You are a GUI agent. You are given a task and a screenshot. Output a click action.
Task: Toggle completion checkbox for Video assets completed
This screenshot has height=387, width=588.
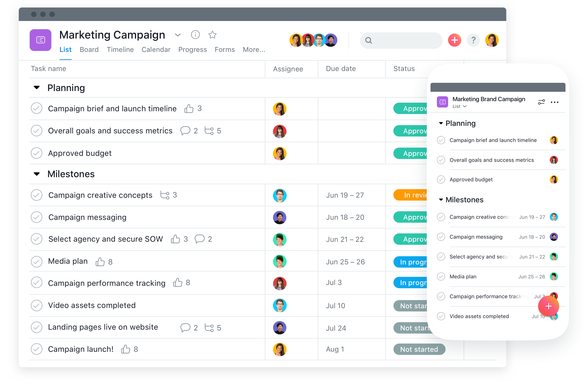pos(37,305)
